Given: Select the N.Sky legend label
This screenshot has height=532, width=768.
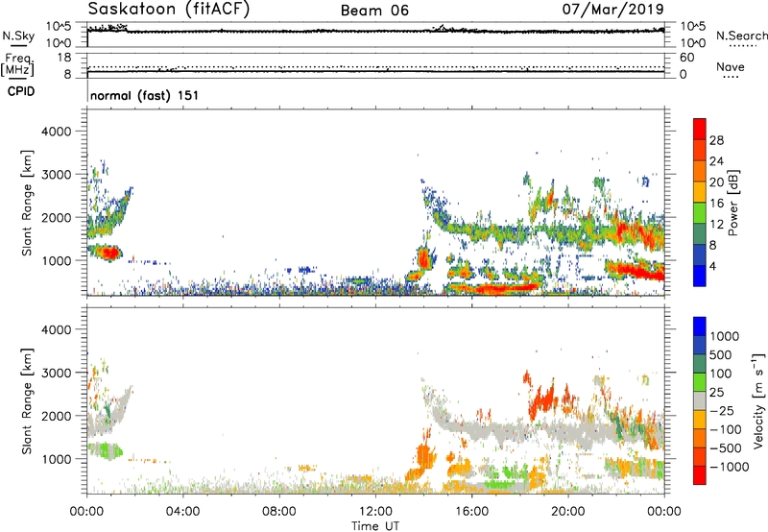Looking at the screenshot, I should tap(18, 36).
